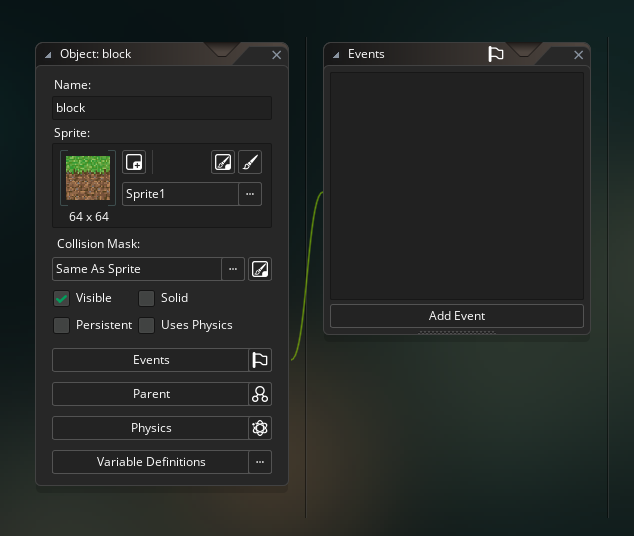This screenshot has height=536, width=634.
Task: Open the Parent button
Action: click(x=150, y=394)
